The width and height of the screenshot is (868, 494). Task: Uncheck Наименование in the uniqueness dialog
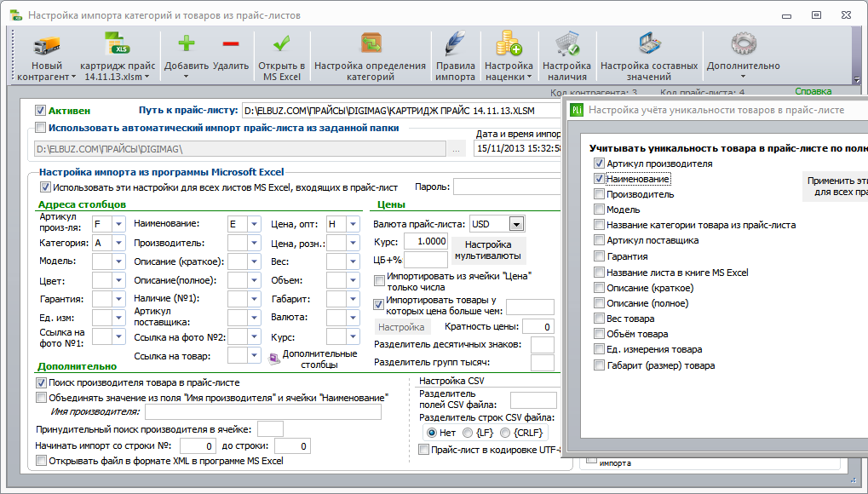point(599,179)
